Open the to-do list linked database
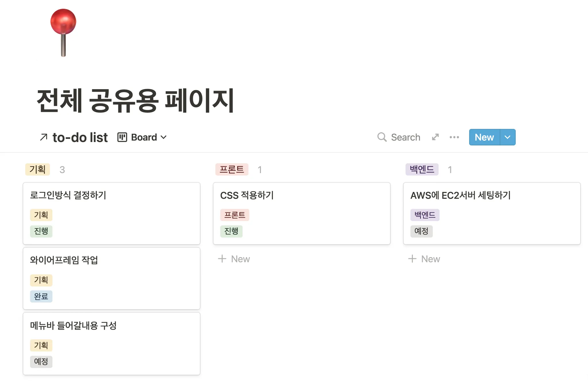 pyautogui.click(x=80, y=137)
